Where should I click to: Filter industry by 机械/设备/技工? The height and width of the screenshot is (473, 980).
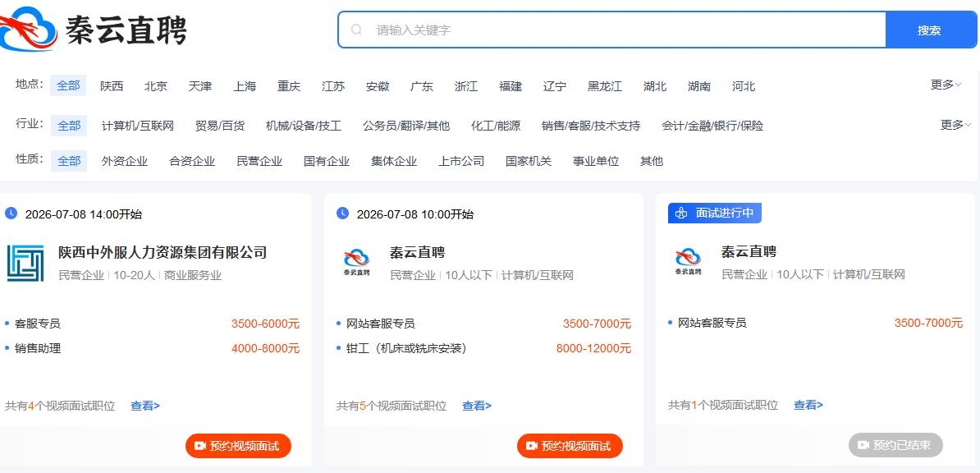(x=304, y=126)
